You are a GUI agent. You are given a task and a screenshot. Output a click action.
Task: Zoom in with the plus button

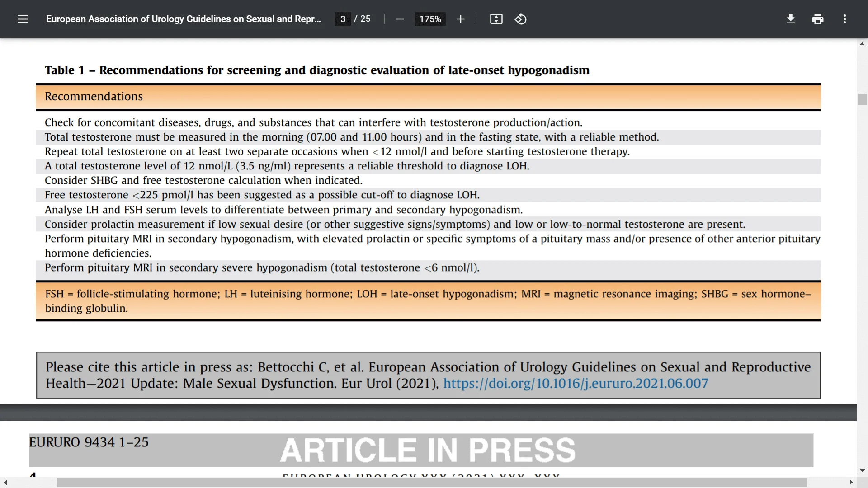tap(460, 19)
